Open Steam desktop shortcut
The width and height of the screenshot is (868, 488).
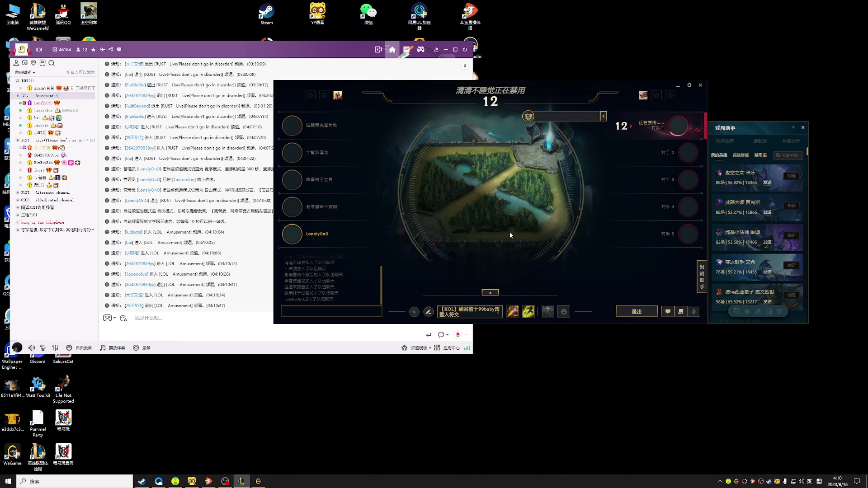[x=266, y=14]
